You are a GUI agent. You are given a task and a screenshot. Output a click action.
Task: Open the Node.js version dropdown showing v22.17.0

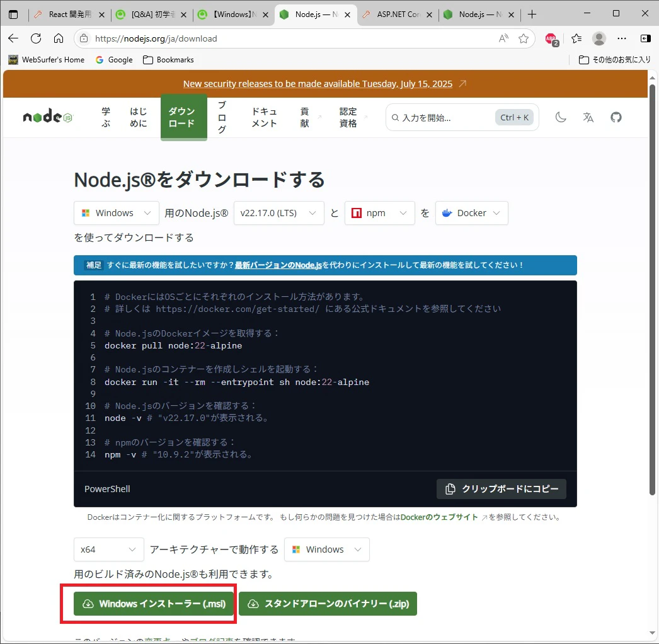tap(278, 213)
